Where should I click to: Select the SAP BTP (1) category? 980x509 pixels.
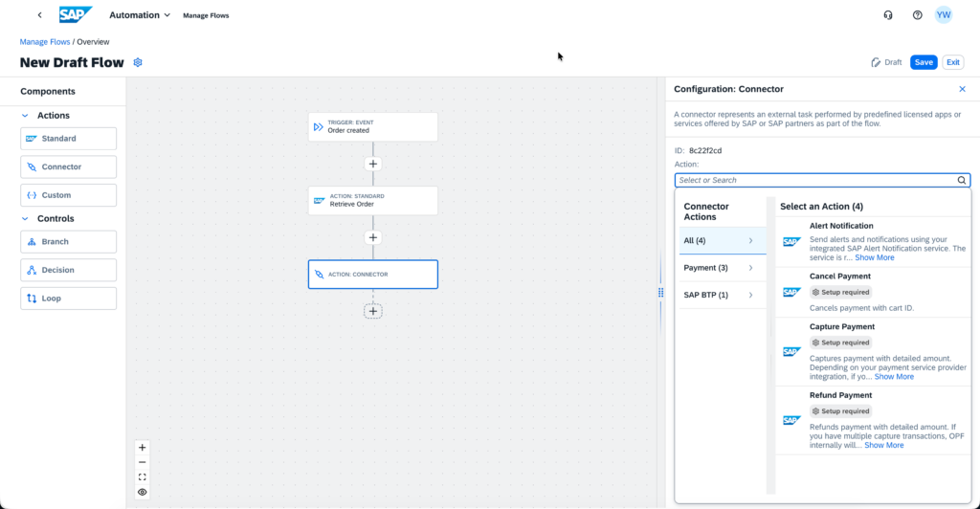click(723, 295)
